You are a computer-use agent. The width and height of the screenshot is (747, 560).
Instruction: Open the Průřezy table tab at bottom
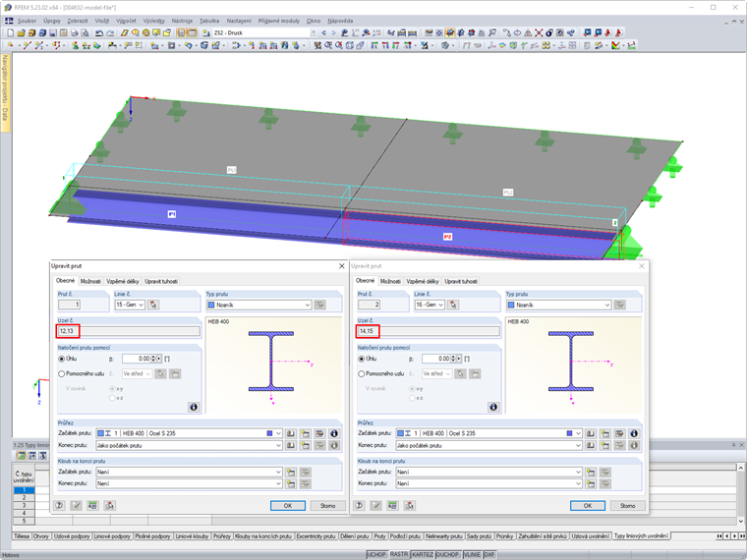(221, 536)
